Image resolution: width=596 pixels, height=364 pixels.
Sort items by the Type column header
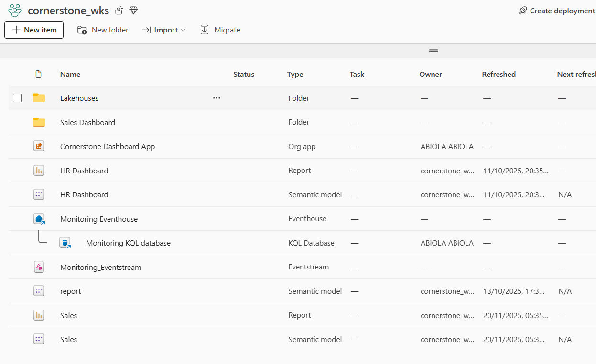coord(295,75)
